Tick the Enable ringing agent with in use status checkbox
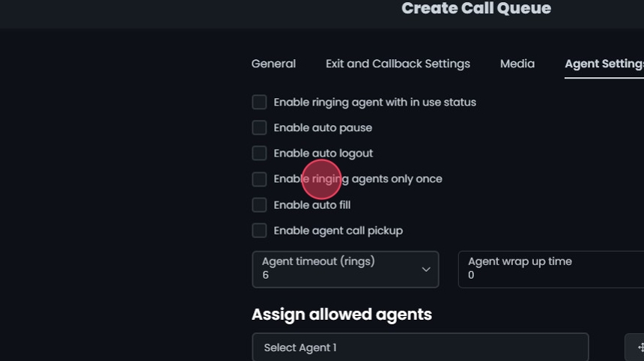The width and height of the screenshot is (644, 361). (x=259, y=102)
